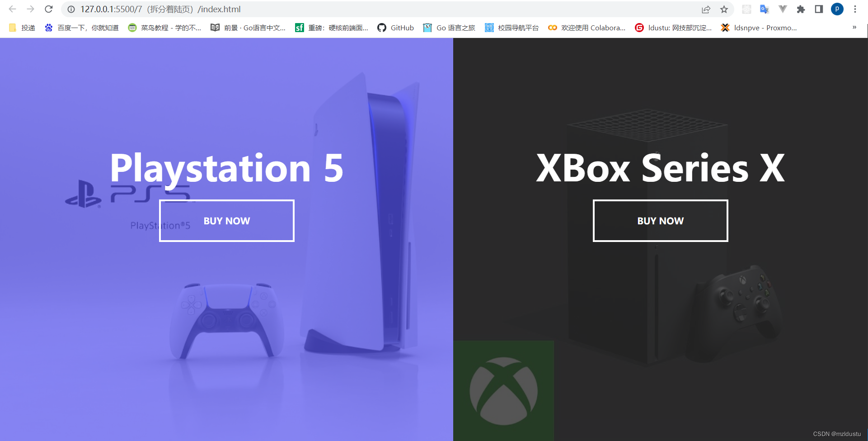Click Playstation 5 BUY NOW button
The height and width of the screenshot is (441, 868).
(x=227, y=221)
